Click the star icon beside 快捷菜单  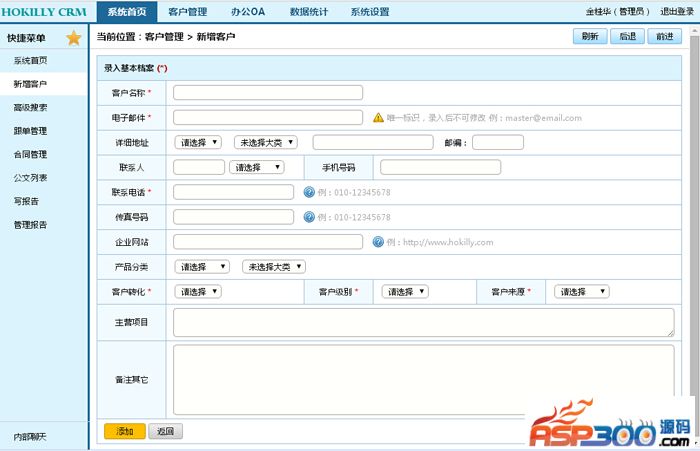point(73,39)
